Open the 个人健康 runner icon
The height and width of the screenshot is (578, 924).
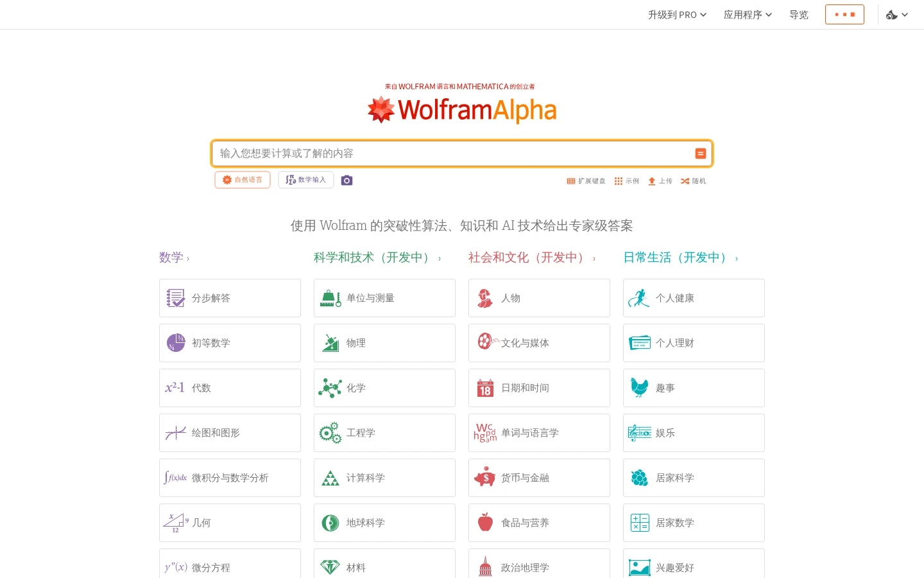pos(639,298)
